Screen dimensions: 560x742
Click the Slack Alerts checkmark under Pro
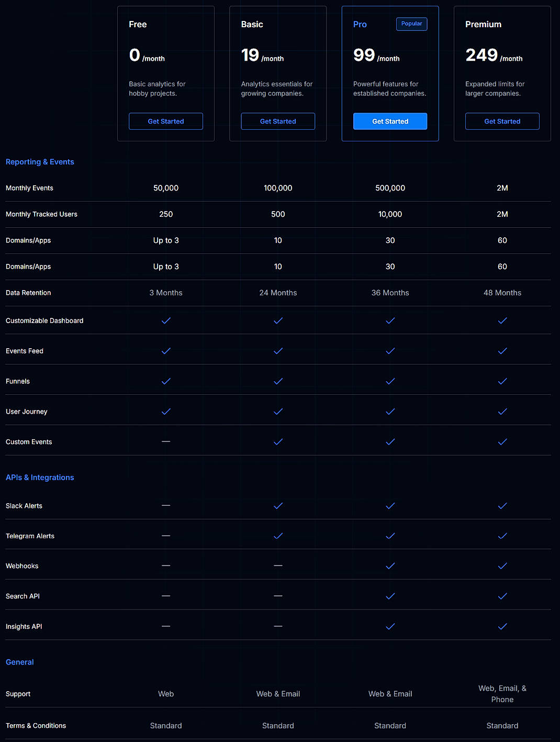tap(390, 506)
